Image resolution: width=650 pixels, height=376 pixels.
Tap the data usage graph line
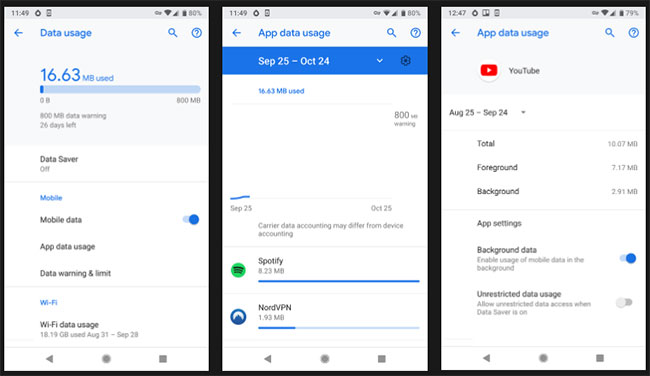[240, 197]
